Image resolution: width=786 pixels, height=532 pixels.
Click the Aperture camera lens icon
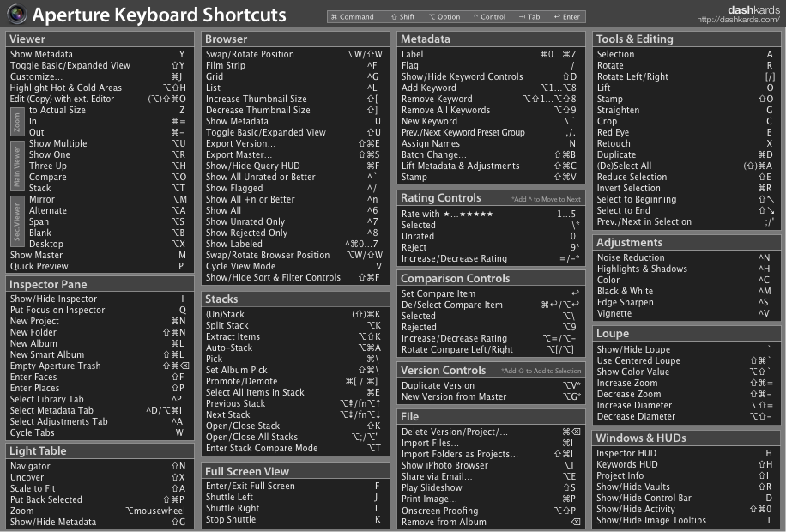[x=17, y=15]
